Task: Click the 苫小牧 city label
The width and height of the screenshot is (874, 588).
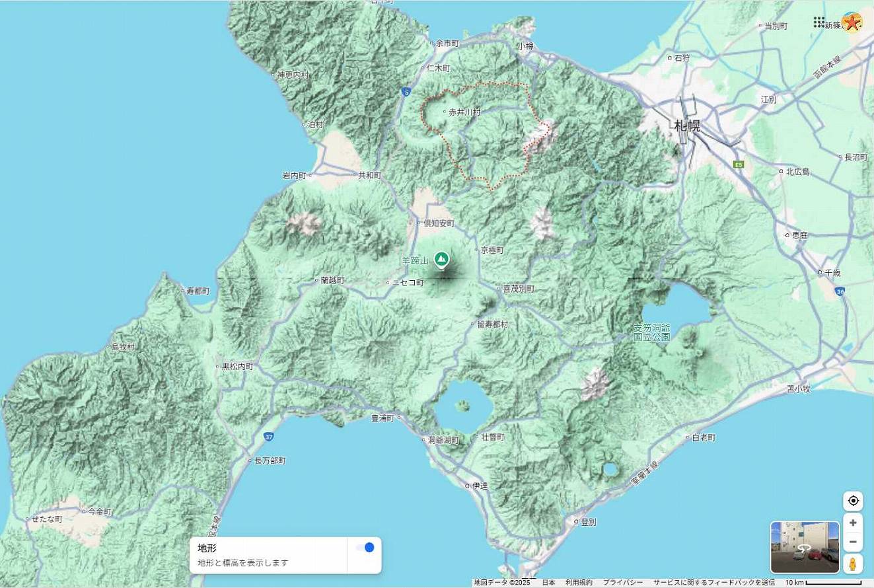Action: click(x=799, y=389)
